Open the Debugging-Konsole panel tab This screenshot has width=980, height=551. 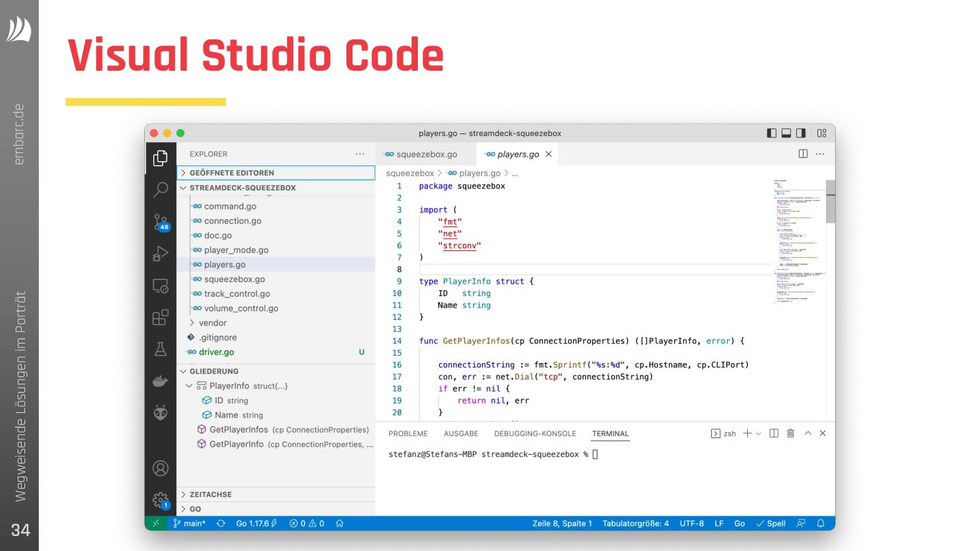(535, 433)
